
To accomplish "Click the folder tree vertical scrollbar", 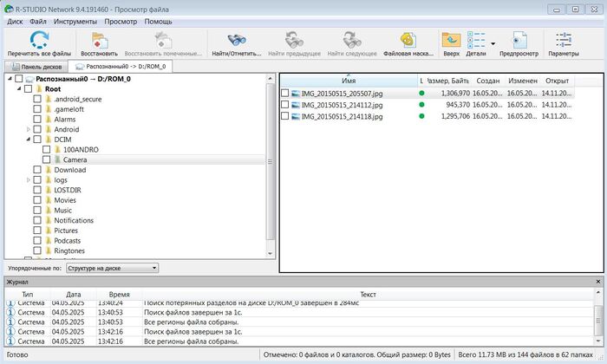I will (x=271, y=161).
